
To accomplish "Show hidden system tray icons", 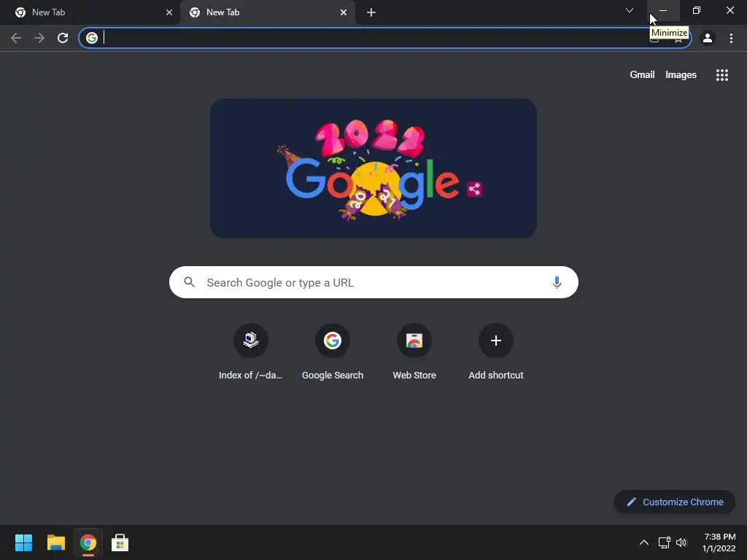I will pyautogui.click(x=643, y=542).
